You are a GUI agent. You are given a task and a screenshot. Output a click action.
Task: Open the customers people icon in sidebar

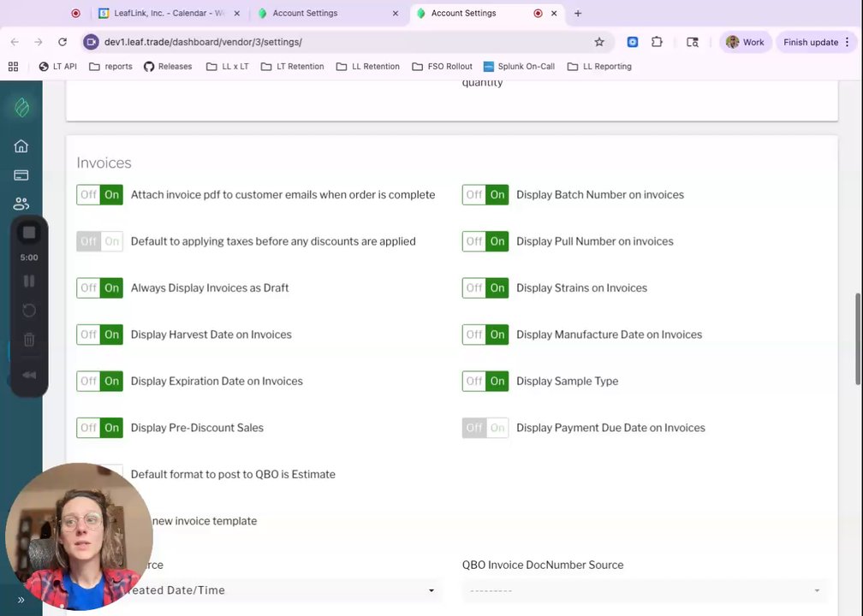click(21, 204)
